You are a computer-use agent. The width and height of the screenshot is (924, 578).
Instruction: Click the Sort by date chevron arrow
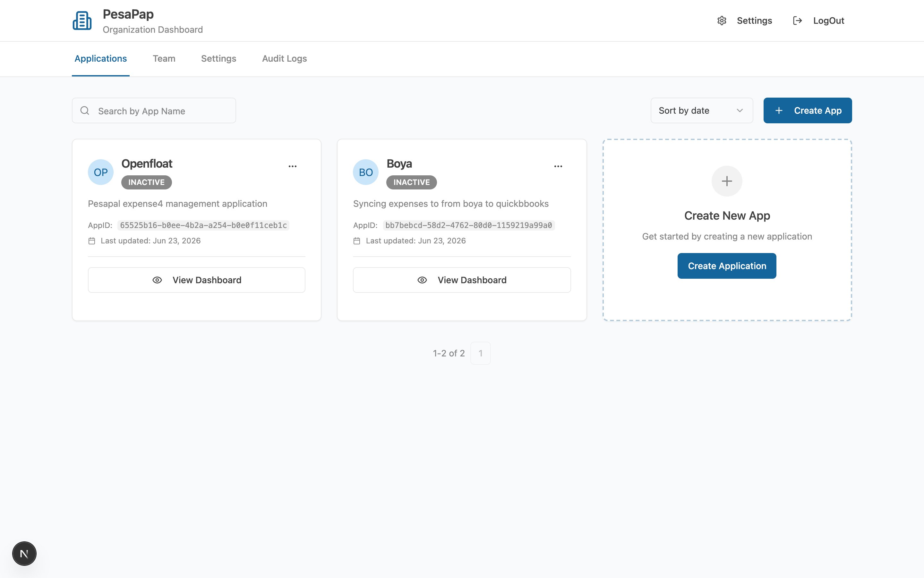(740, 110)
